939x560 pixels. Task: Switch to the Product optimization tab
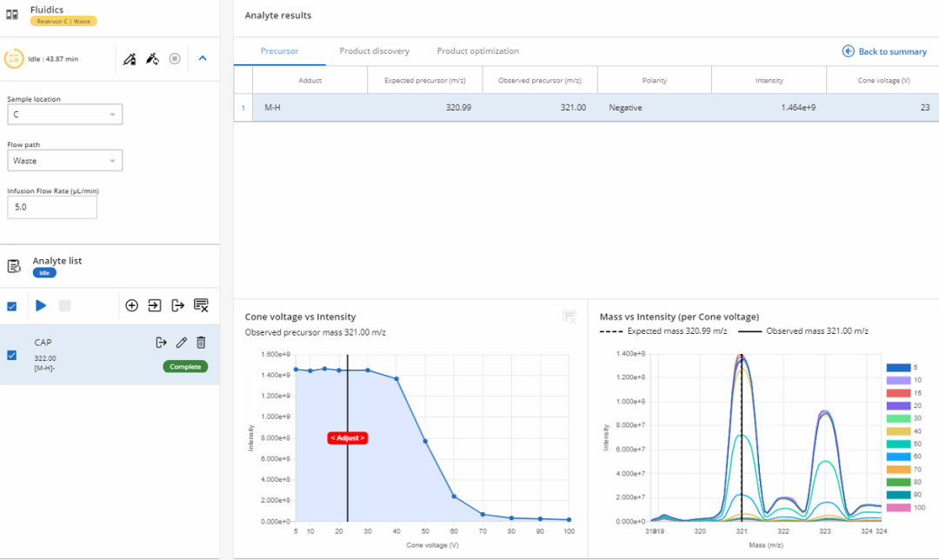477,51
